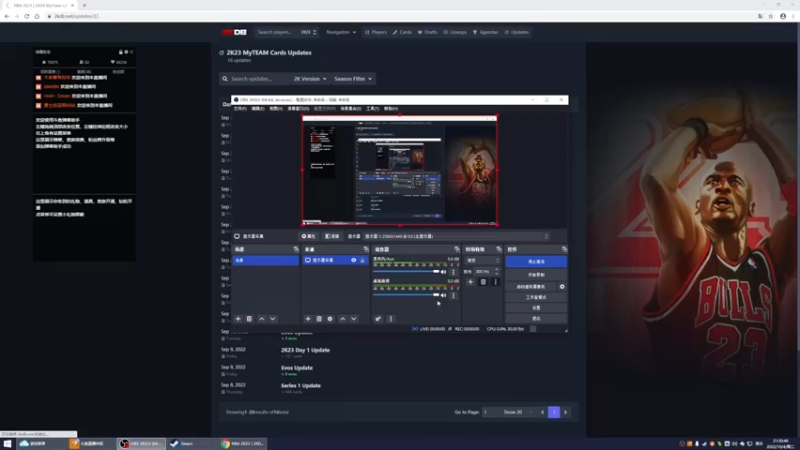The image size is (800, 450).
Task: Open 2K23 Day 1 Update link
Action: [305, 351]
